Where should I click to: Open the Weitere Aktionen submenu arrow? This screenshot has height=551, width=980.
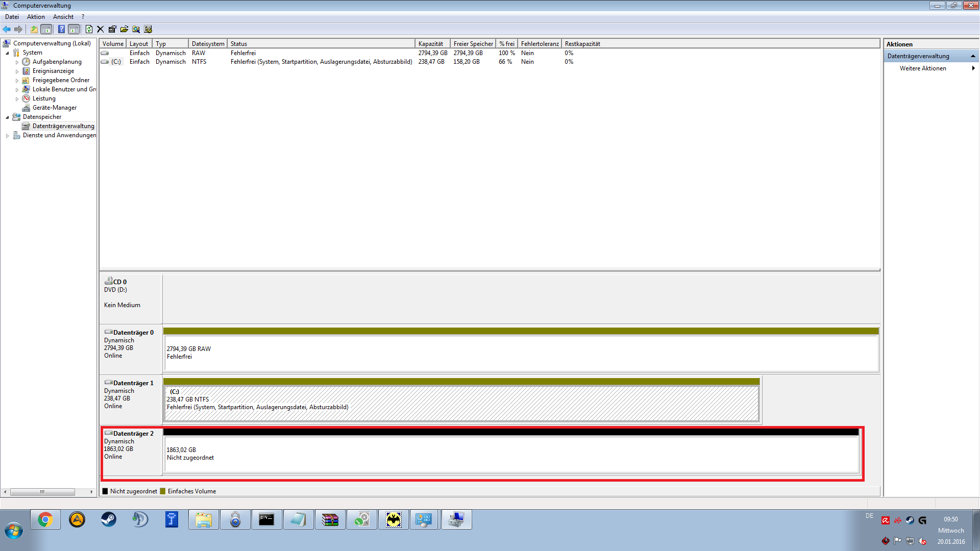tap(973, 68)
